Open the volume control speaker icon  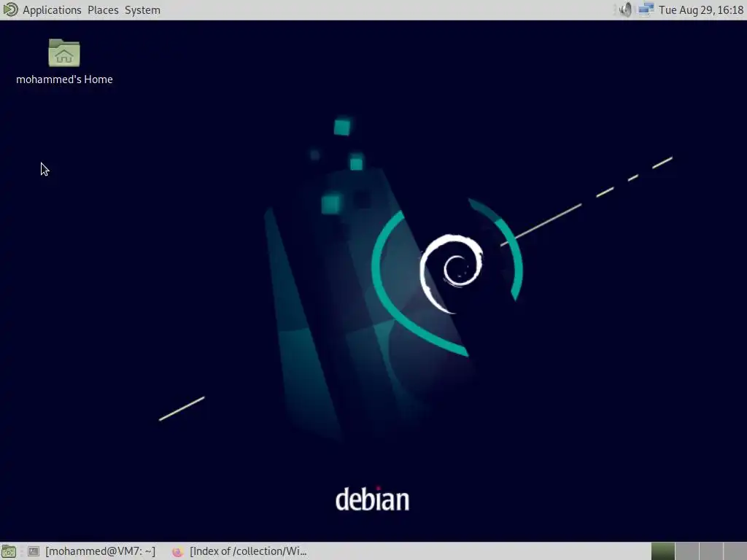pos(625,9)
